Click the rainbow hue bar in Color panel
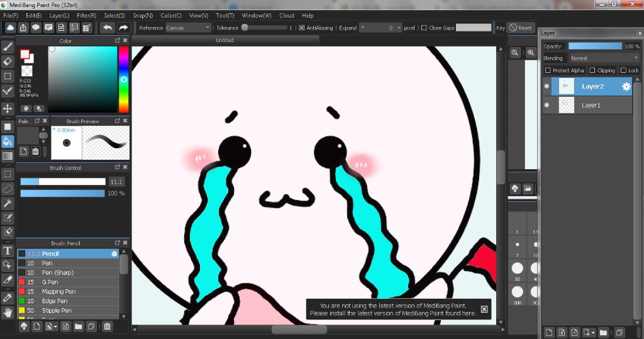 pos(124,79)
